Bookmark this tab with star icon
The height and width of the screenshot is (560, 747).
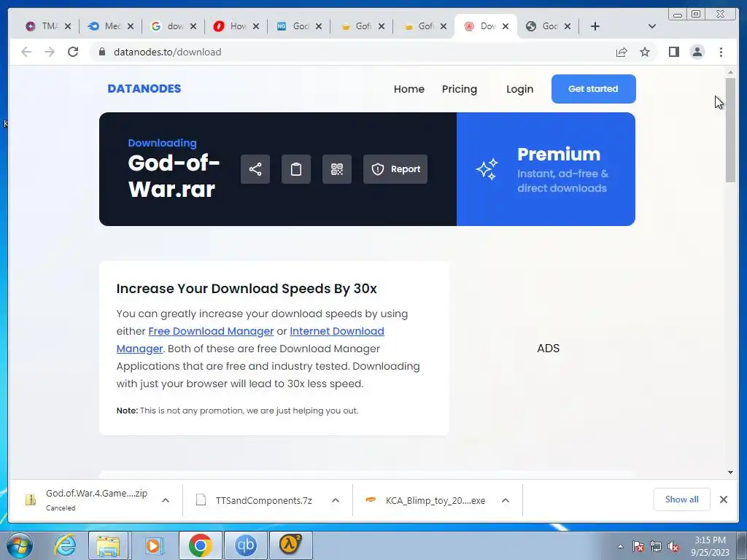tap(645, 52)
